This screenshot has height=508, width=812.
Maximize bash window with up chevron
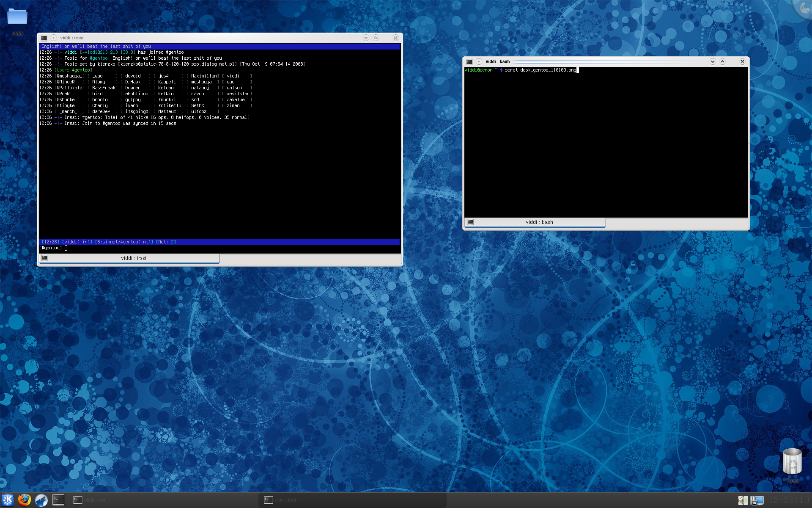tap(722, 62)
